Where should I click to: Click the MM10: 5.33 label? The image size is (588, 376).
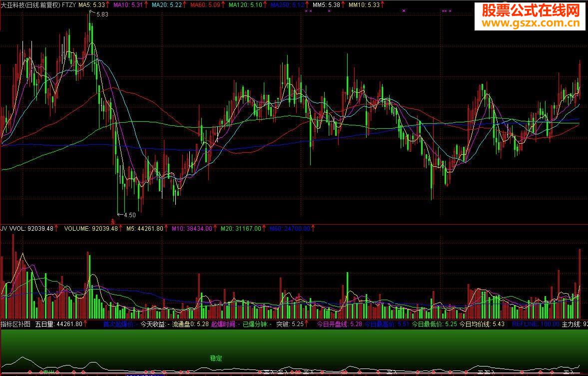pos(364,5)
